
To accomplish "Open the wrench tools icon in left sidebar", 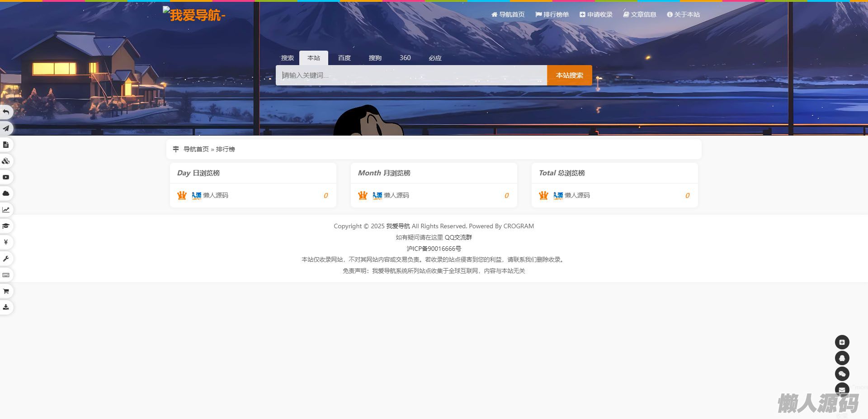I will click(x=6, y=259).
